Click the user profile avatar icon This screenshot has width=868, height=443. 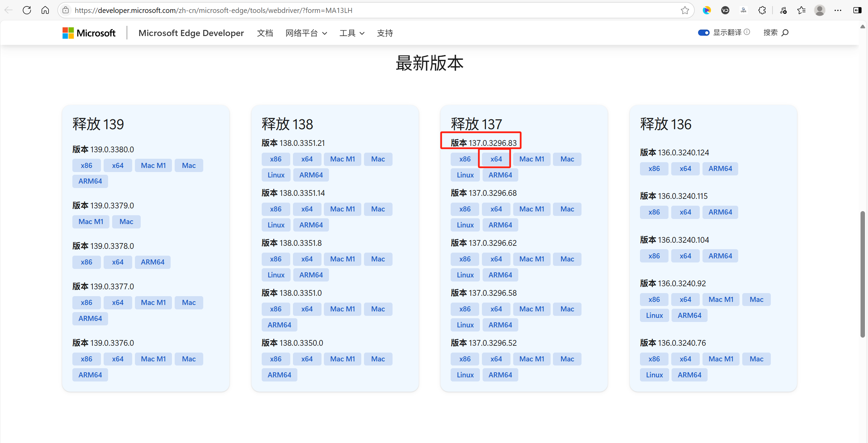click(819, 10)
